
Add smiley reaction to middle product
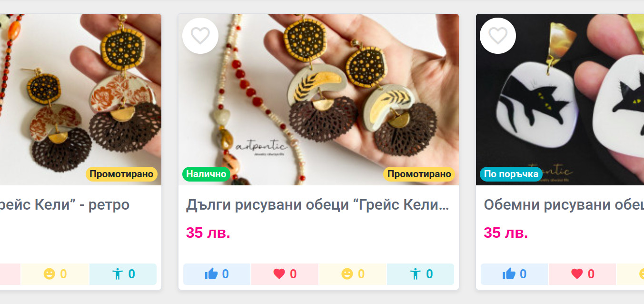(353, 274)
